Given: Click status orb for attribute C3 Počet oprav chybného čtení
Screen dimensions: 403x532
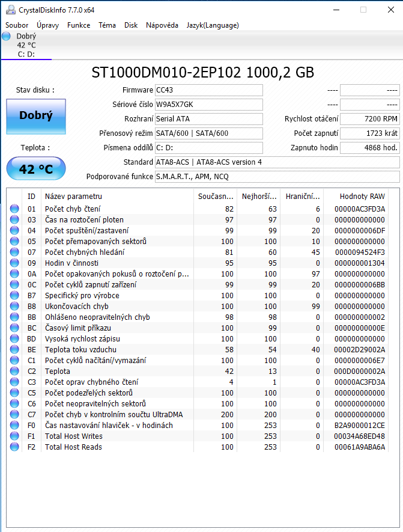Looking at the screenshot, I should [14, 382].
